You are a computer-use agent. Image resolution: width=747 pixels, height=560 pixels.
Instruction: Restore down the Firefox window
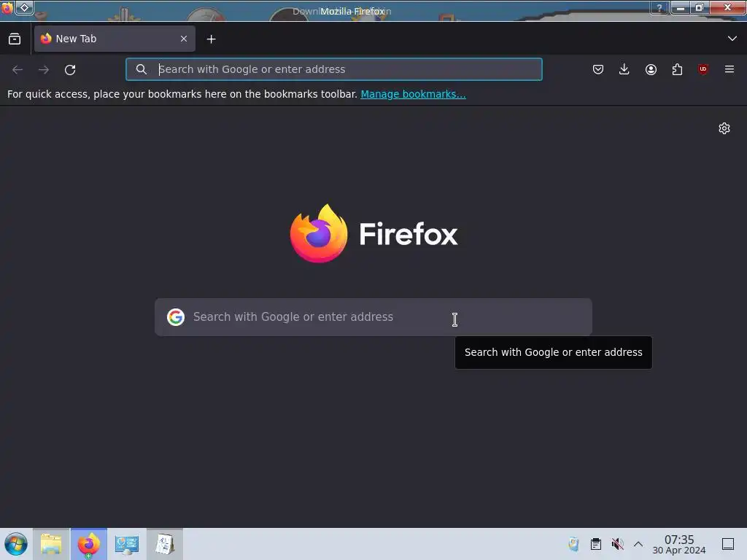pyautogui.click(x=700, y=7)
